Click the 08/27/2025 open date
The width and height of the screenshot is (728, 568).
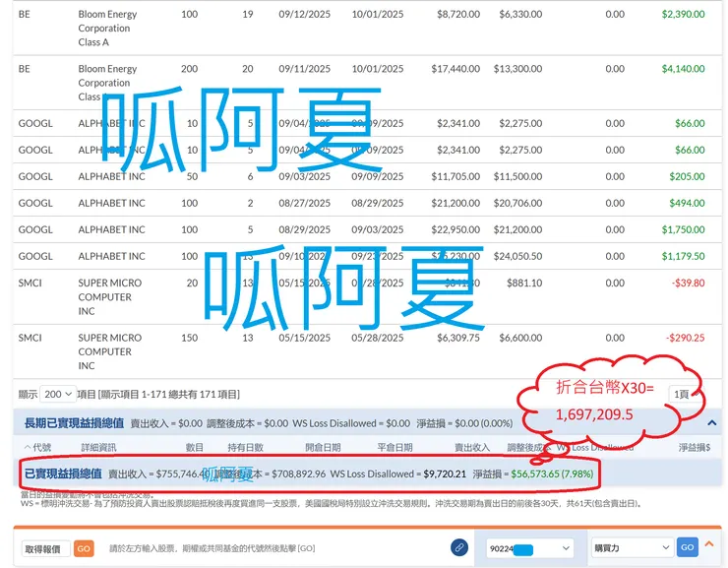305,203
